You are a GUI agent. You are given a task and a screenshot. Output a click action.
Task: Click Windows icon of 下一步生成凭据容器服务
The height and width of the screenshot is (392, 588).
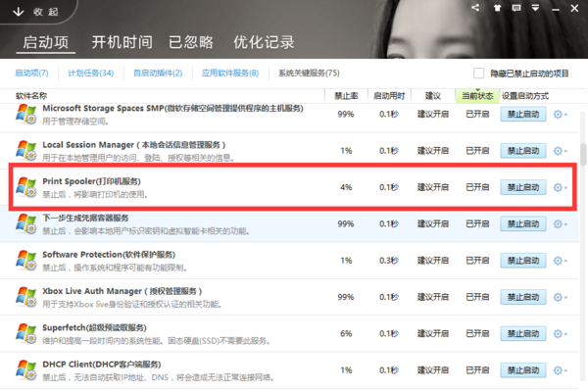(26, 223)
